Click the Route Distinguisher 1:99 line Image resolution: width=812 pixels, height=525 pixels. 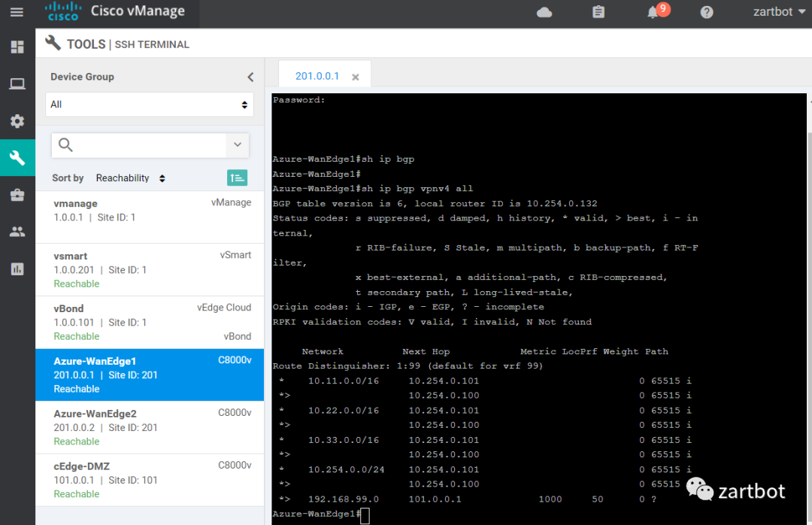(408, 366)
